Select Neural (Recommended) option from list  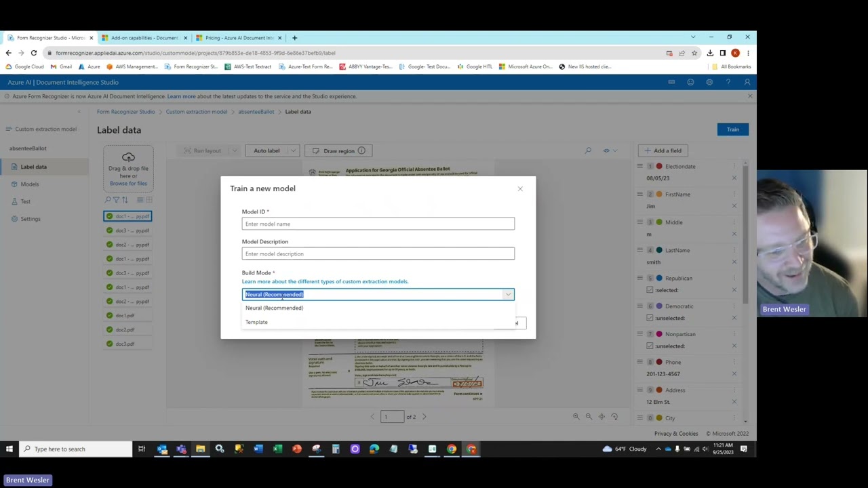(378, 308)
